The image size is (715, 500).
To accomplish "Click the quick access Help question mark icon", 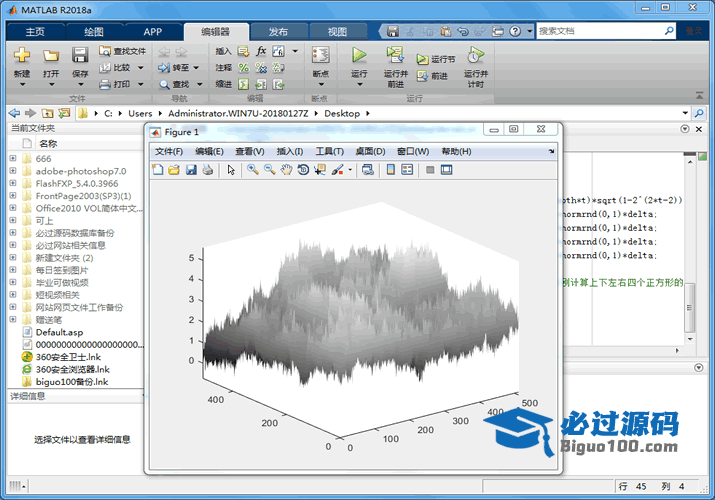I will 515,31.
